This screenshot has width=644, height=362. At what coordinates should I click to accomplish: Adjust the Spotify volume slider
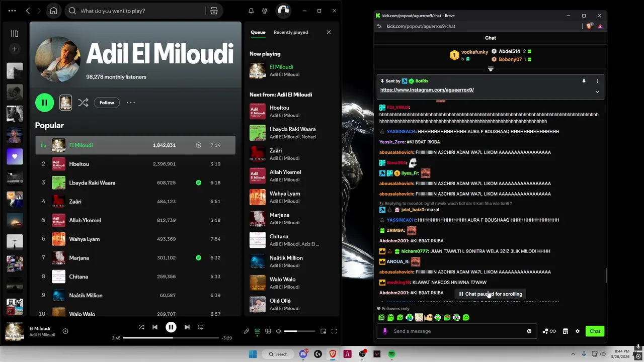299,331
